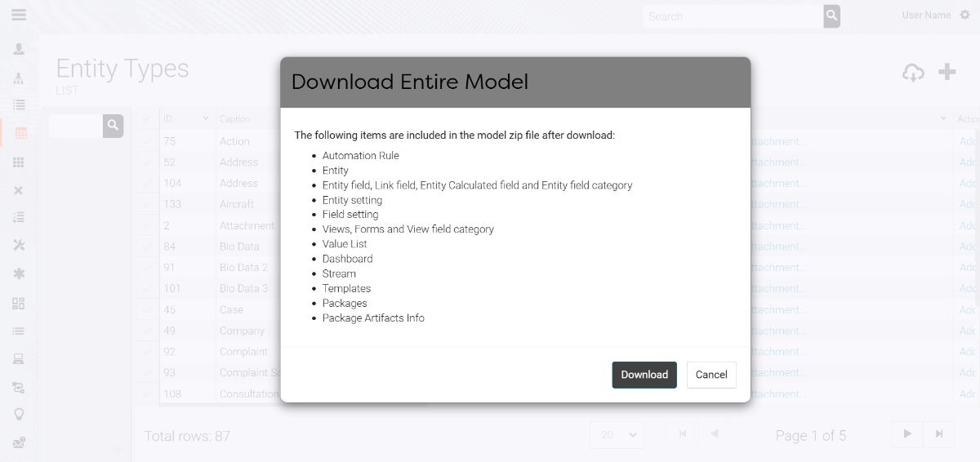The height and width of the screenshot is (462, 980).
Task: Click the Company caption cell
Action: (x=242, y=331)
